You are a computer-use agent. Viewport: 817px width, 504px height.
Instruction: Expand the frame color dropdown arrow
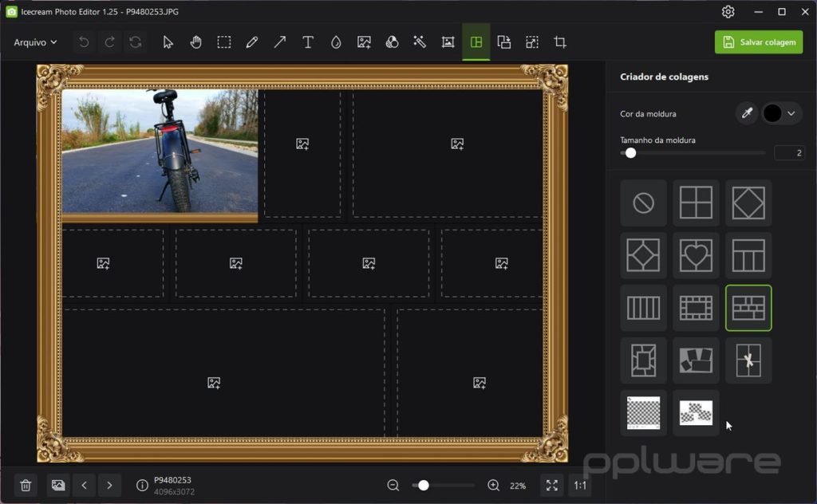pyautogui.click(x=791, y=113)
